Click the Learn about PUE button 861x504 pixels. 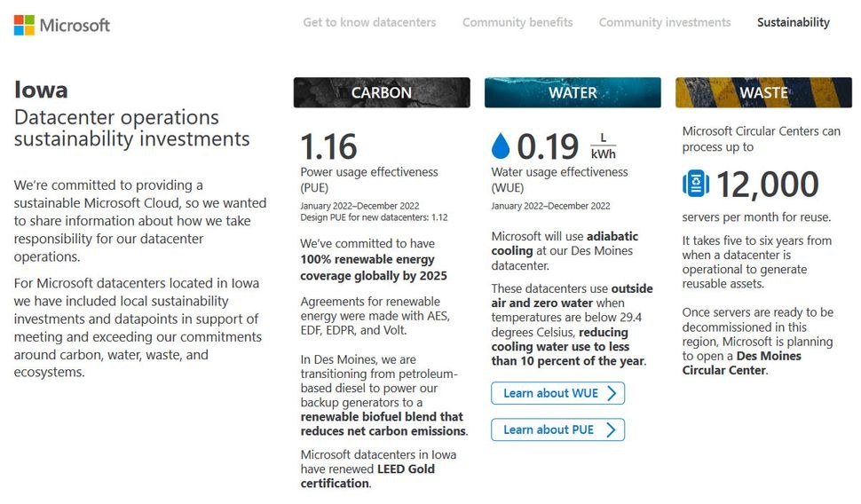[x=558, y=429]
